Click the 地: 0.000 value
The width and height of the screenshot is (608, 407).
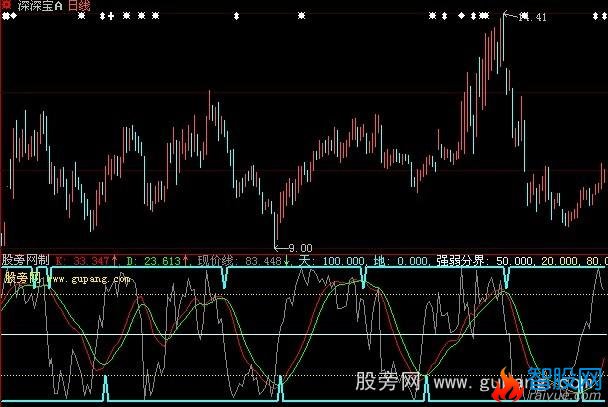point(402,260)
